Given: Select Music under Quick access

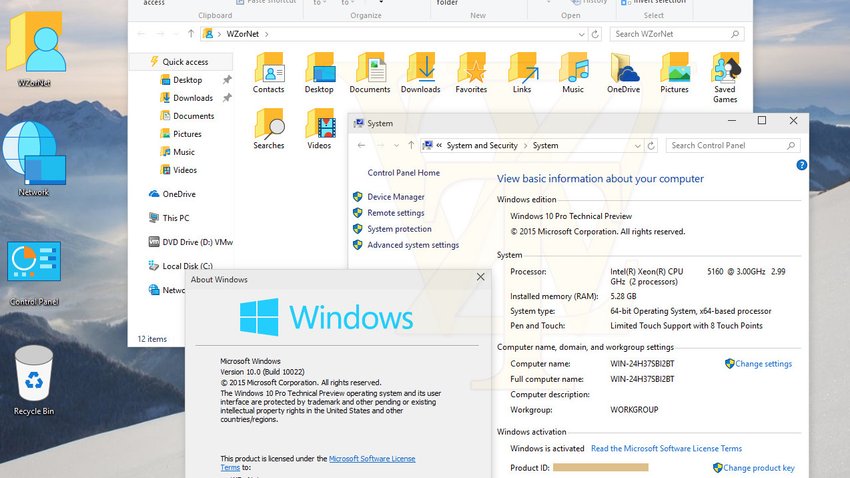Looking at the screenshot, I should [178, 152].
